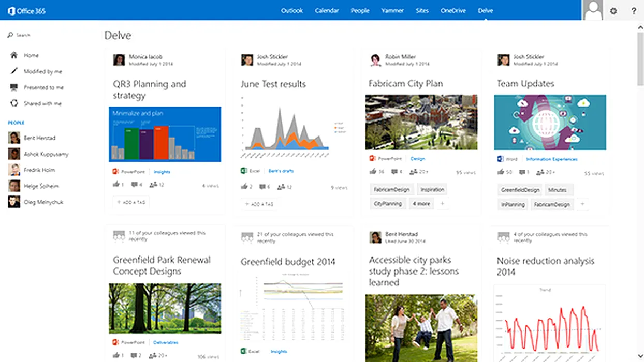The image size is (644, 362).
Task: Click the Office 365 logo
Action: pyautogui.click(x=27, y=10)
